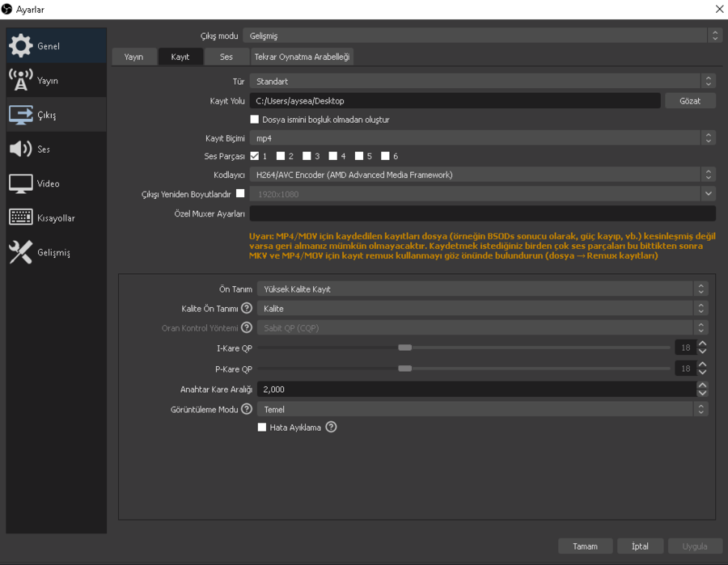Toggle audio track 2 checkbox
This screenshot has height=565, width=728.
tap(281, 156)
